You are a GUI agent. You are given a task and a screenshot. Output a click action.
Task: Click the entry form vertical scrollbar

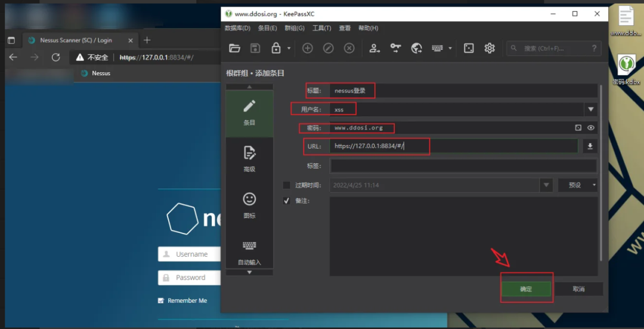point(600,173)
